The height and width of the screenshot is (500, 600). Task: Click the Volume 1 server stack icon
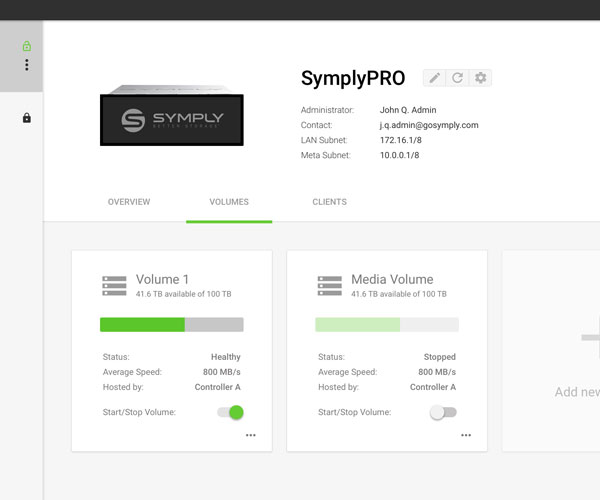114,285
